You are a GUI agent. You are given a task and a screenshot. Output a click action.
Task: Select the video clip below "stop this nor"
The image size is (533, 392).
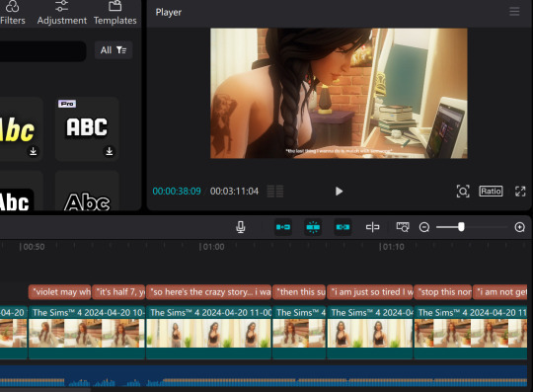471,332
